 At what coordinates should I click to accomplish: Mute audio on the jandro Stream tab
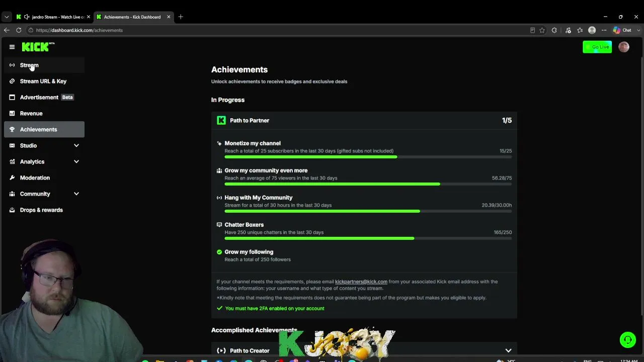pos(27,17)
